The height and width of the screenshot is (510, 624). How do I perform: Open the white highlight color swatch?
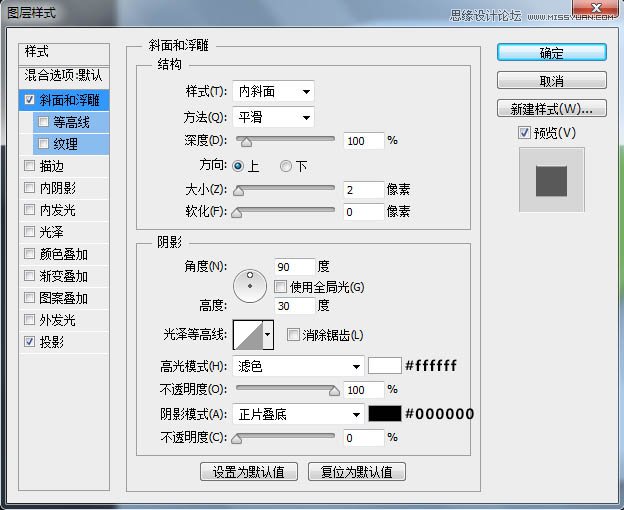point(384,366)
